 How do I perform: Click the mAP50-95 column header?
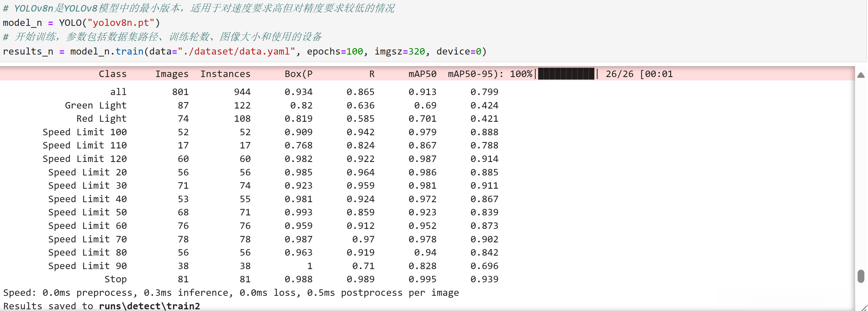pos(472,74)
